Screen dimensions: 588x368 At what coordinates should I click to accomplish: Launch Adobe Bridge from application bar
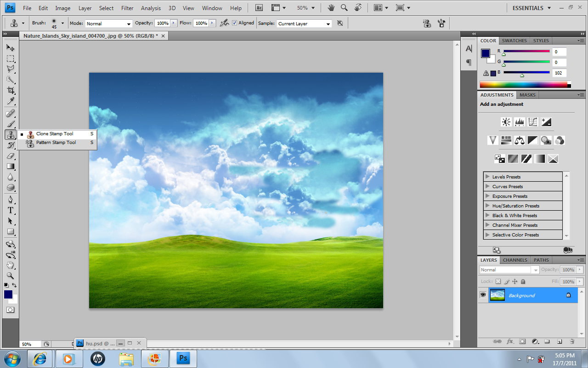click(259, 8)
